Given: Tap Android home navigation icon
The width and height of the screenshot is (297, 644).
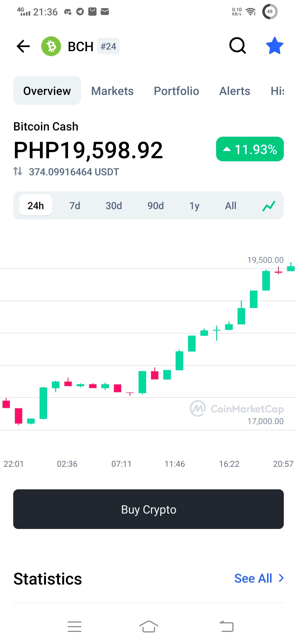Looking at the screenshot, I should coord(148,626).
